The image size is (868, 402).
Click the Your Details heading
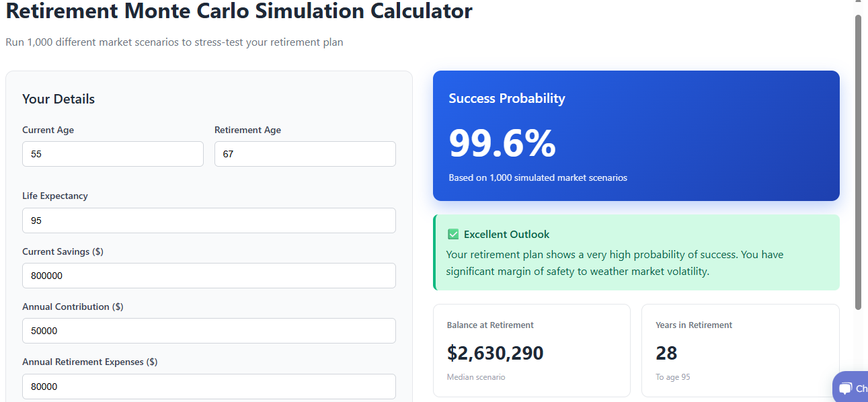[58, 99]
